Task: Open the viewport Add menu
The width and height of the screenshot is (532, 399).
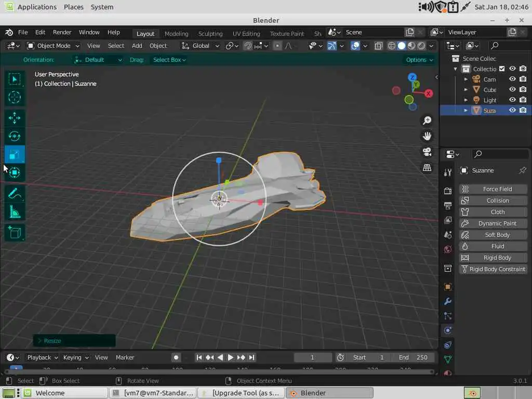Action: point(137,46)
